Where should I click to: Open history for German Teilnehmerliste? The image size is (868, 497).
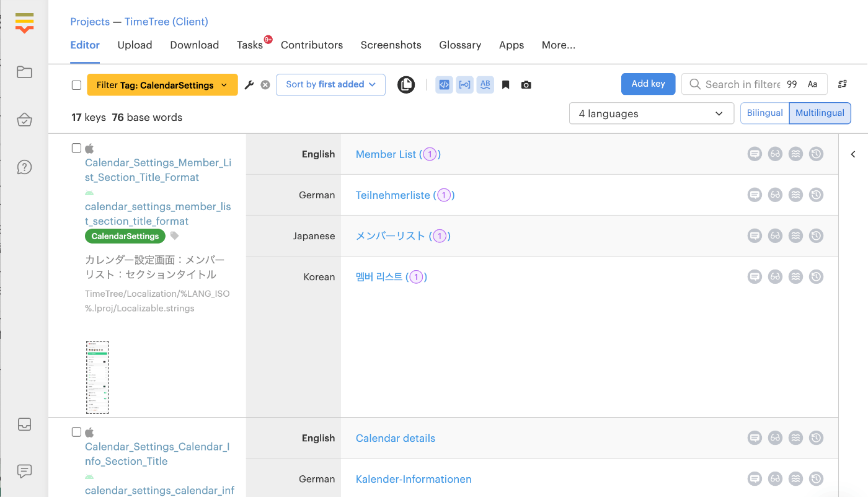point(817,195)
